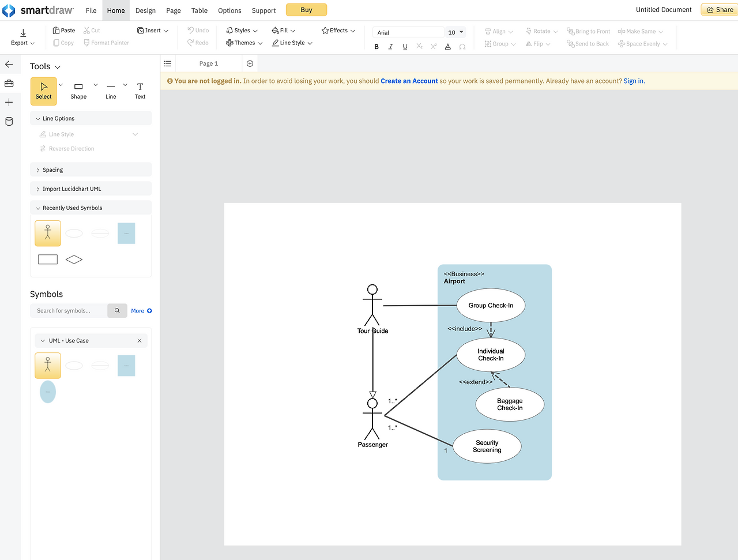Expand the Spacing section
The width and height of the screenshot is (738, 560).
[x=52, y=170]
